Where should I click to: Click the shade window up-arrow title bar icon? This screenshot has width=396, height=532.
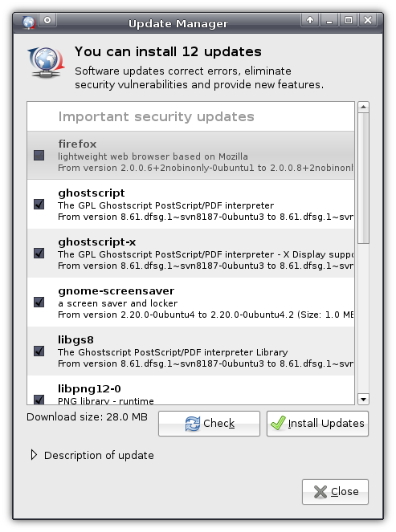point(310,20)
